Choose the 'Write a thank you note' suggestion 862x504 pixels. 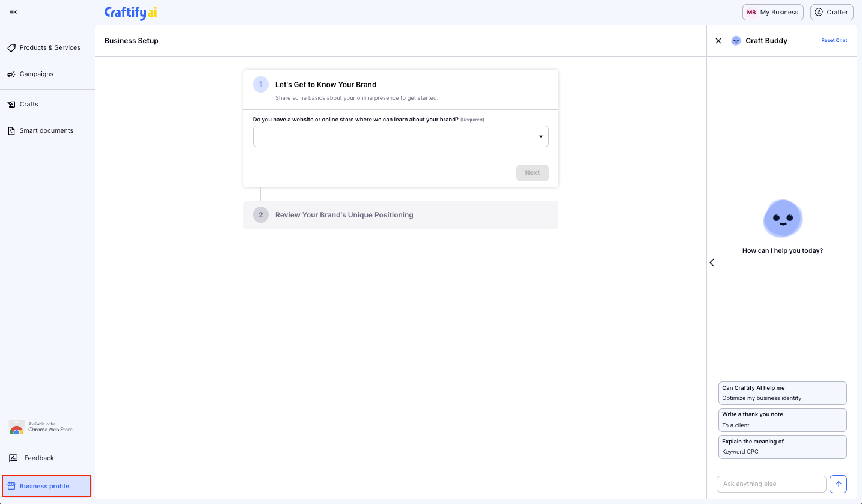782,419
